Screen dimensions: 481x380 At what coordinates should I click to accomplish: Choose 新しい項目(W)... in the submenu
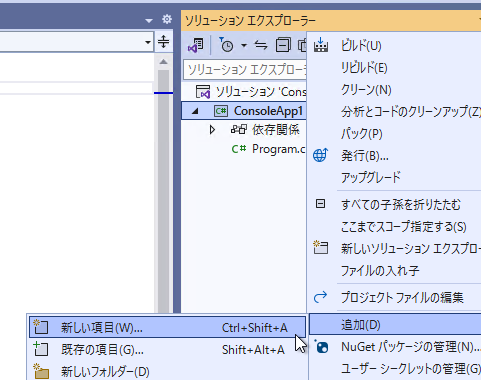(x=168, y=327)
